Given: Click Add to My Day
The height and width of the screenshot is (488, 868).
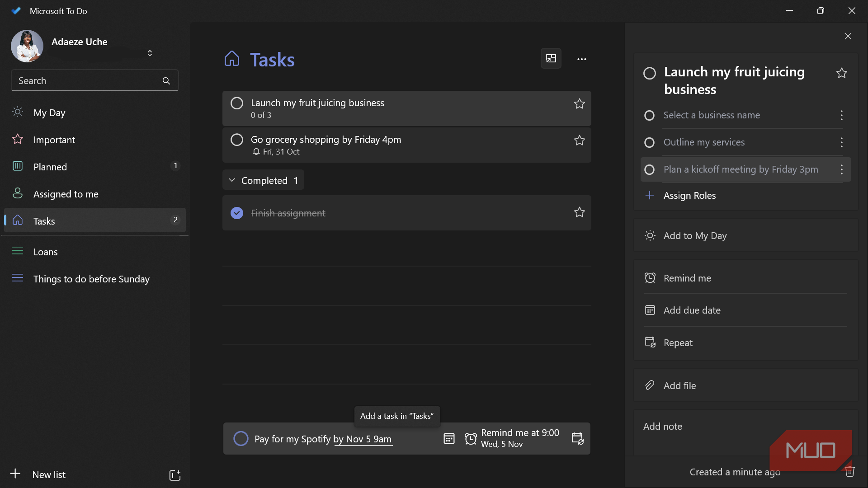Looking at the screenshot, I should (x=695, y=236).
